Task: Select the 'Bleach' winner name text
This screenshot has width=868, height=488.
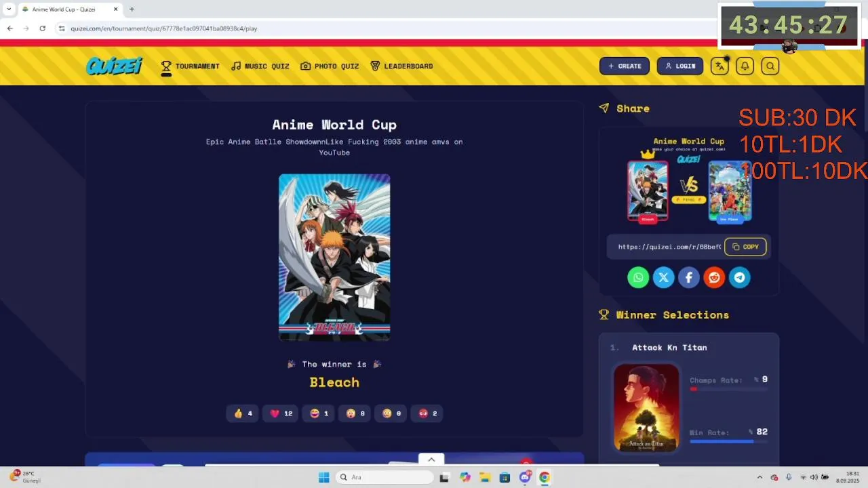Action: tap(334, 382)
